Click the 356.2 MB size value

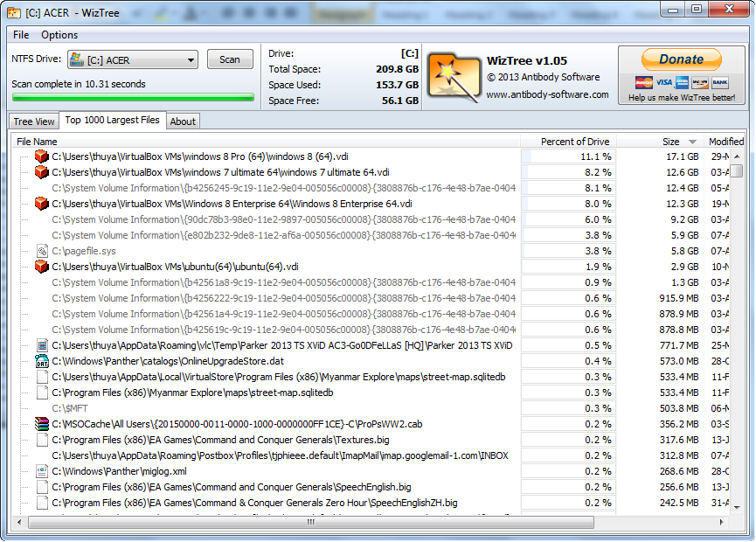679,424
